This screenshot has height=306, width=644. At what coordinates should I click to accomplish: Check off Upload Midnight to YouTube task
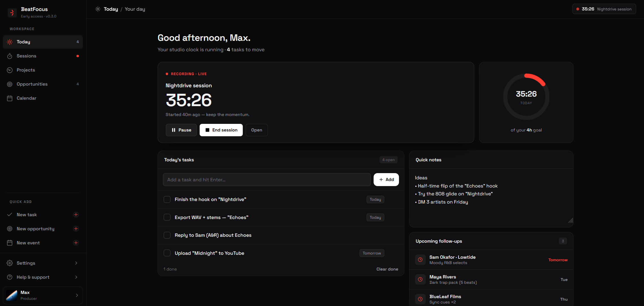(167, 253)
